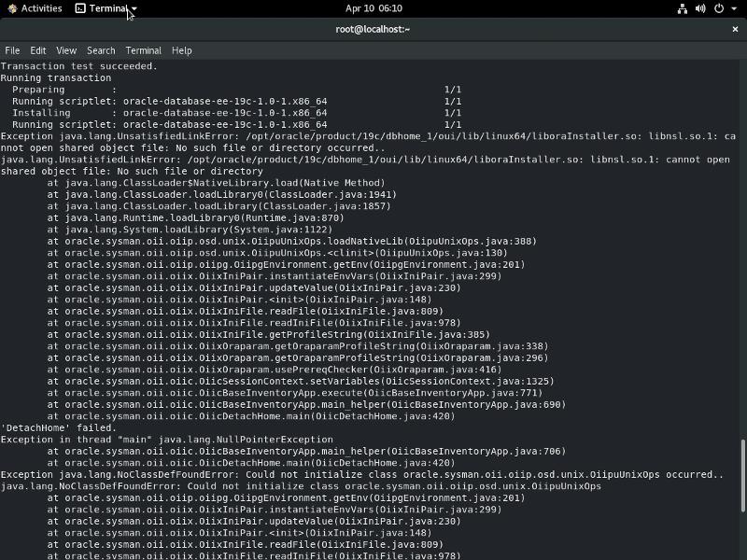The height and width of the screenshot is (560, 747).
Task: Open the View menu
Action: [66, 50]
